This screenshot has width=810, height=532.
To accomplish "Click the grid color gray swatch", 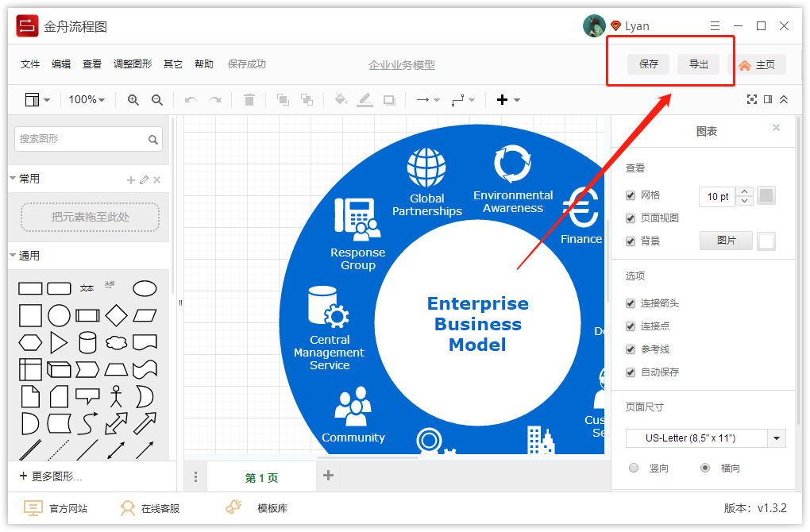I will [x=766, y=196].
